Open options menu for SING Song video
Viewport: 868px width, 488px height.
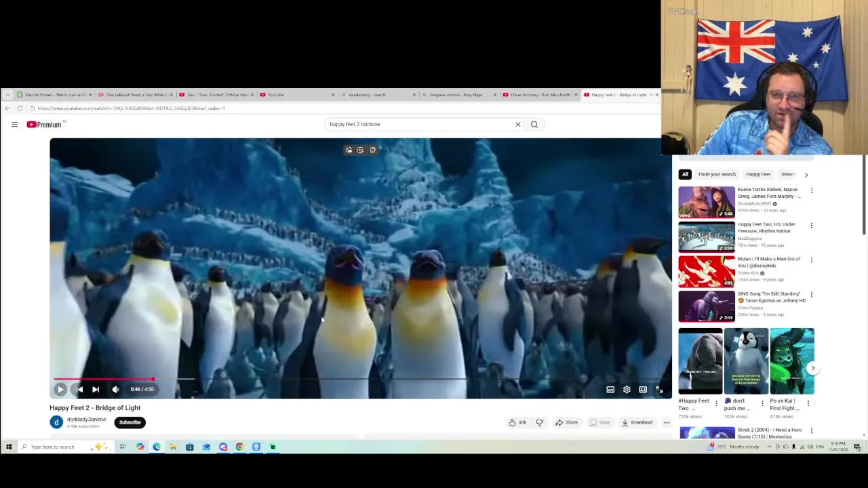point(812,295)
